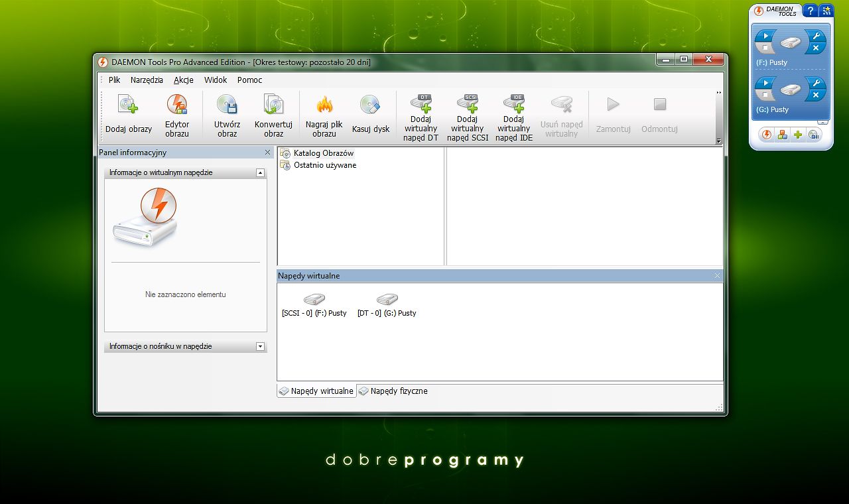Open the gadget's starred feed icon
This screenshot has width=849, height=504.
pyautogui.click(x=826, y=11)
